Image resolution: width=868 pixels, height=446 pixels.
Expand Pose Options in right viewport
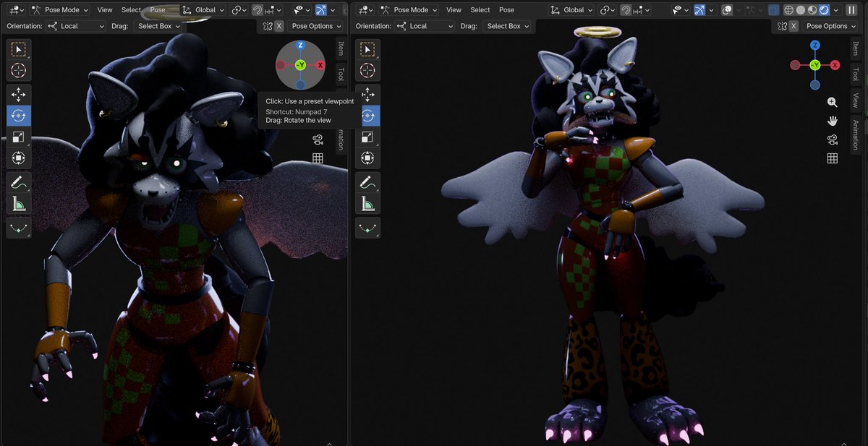830,26
